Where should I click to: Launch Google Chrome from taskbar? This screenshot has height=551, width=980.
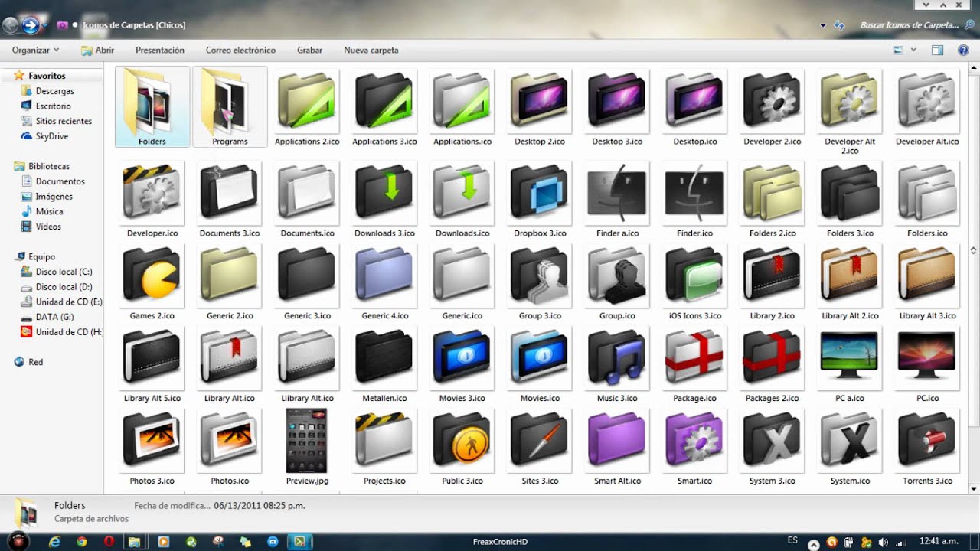pyautogui.click(x=82, y=541)
